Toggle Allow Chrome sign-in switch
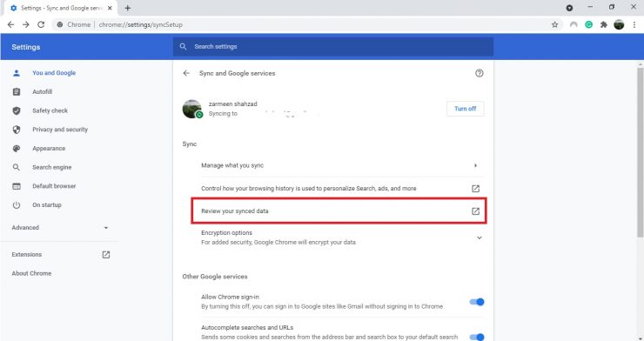The image size is (644, 341). pos(477,302)
